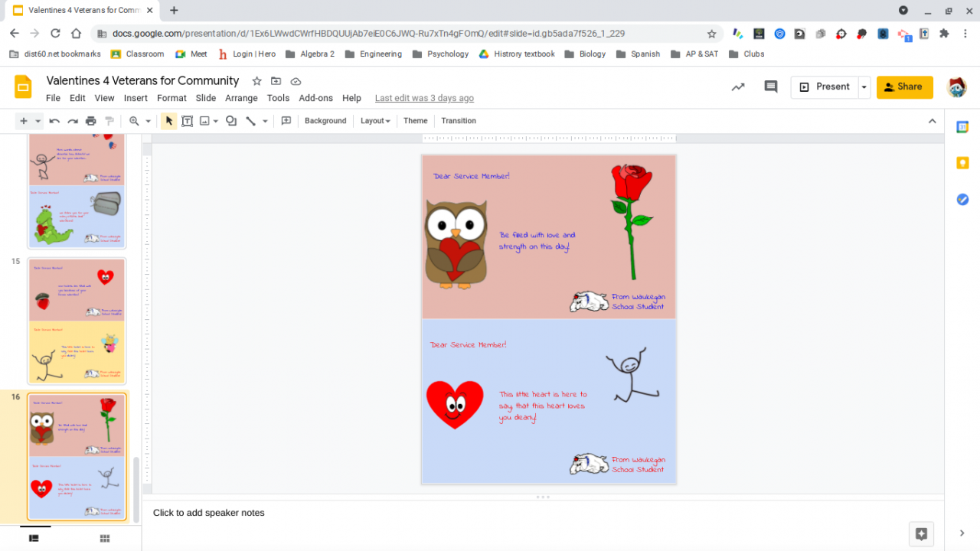Star the presentation title
This screenshot has width=980, height=551.
point(256,81)
